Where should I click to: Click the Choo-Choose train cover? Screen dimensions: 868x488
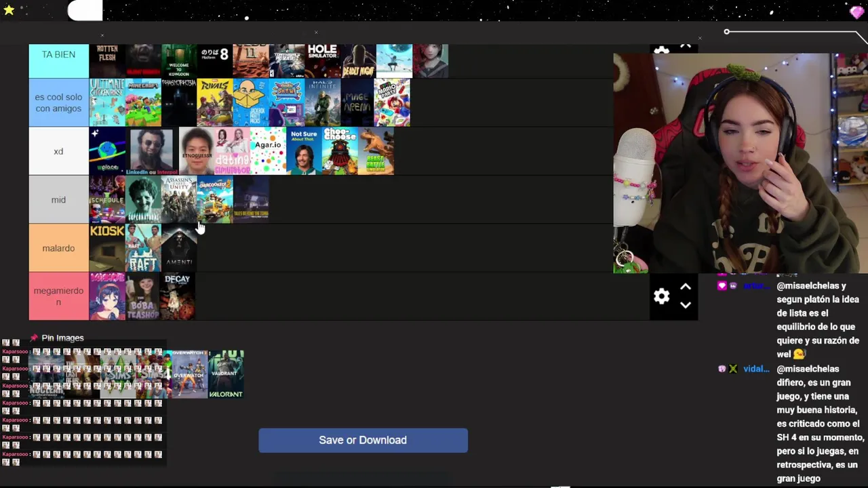[x=340, y=151]
